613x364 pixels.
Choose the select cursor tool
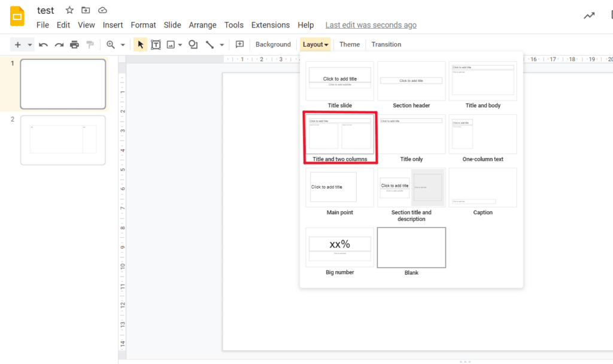tap(140, 44)
